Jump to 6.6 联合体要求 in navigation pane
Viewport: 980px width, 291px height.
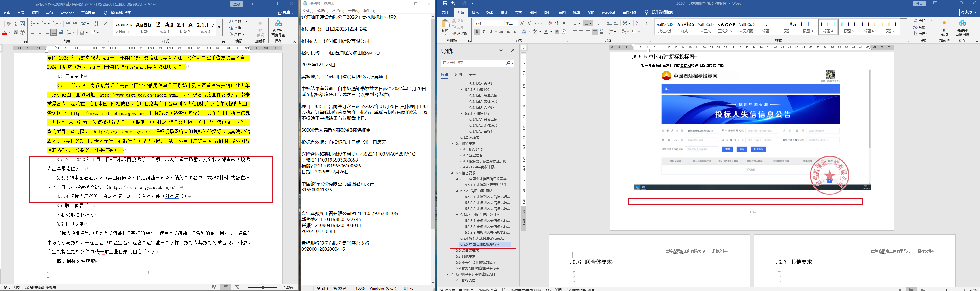pyautogui.click(x=467, y=251)
